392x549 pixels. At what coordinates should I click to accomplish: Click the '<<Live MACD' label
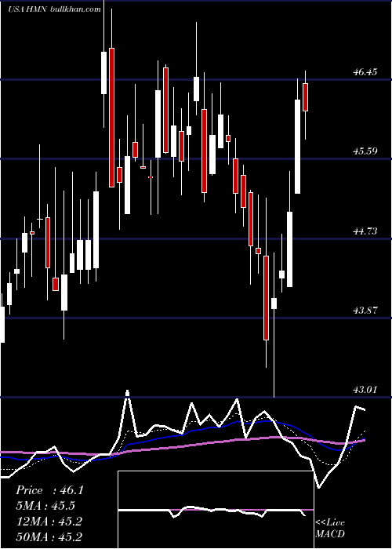330,528
